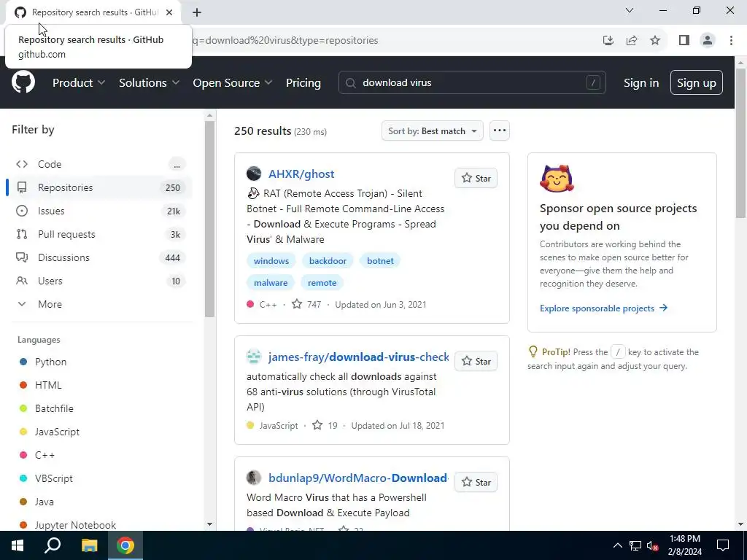Screen dimensions: 747x560
Task: Open the Solutions dropdown menu
Action: (149, 82)
